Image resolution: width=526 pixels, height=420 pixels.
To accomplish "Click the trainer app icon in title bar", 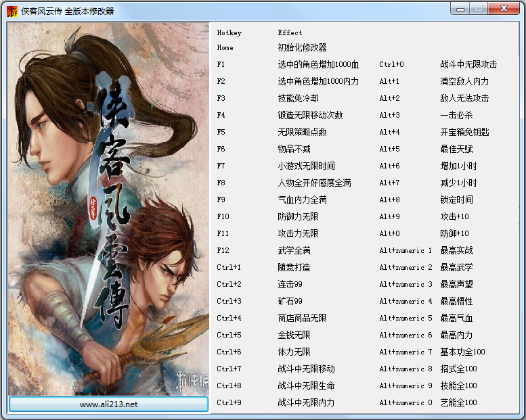I will pyautogui.click(x=12, y=11).
